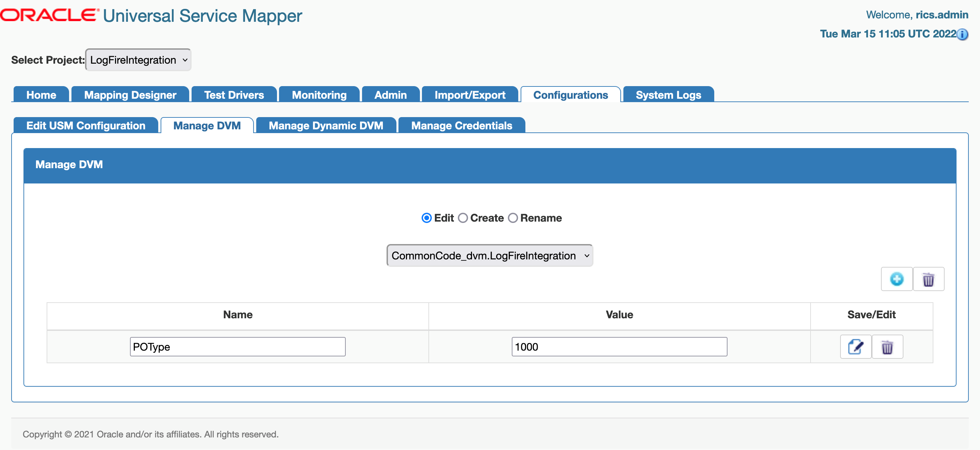The width and height of the screenshot is (980, 450).
Task: Switch to the Monitoring tab
Action: tap(319, 95)
